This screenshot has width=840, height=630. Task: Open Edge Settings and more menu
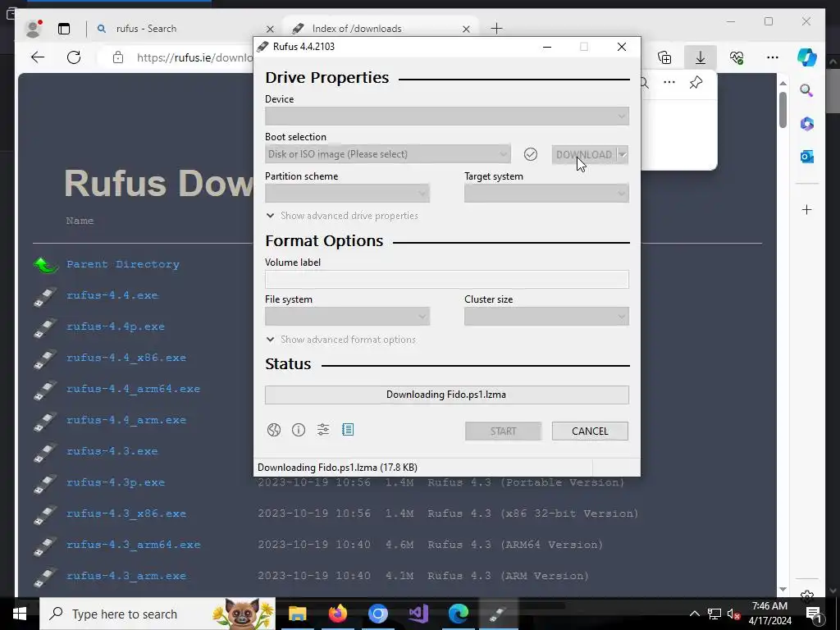click(773, 57)
